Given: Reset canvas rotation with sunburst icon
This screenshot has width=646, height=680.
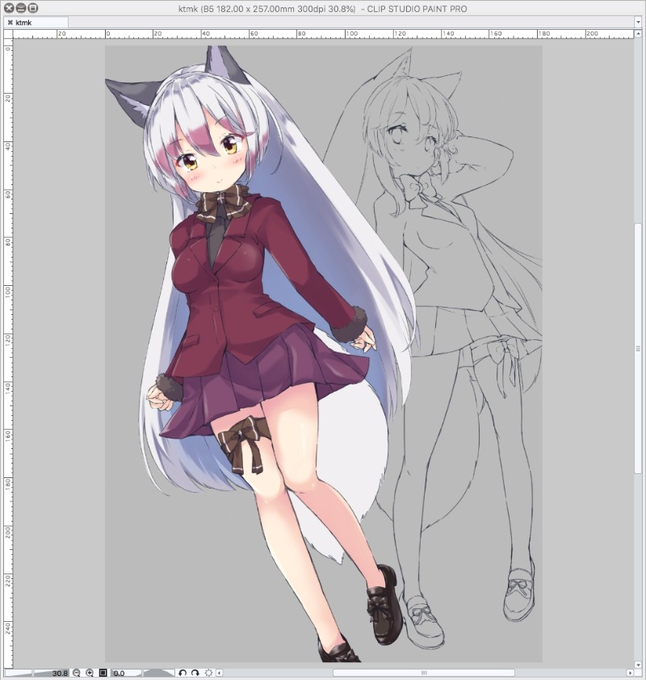Looking at the screenshot, I should point(209,673).
